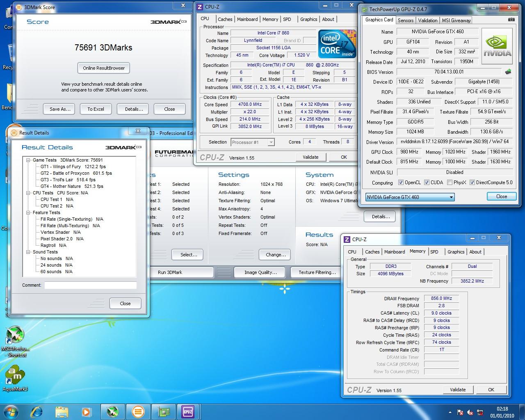Click the GPU-Z screenshot camera icon
This screenshot has height=420, width=525.
(x=511, y=20)
